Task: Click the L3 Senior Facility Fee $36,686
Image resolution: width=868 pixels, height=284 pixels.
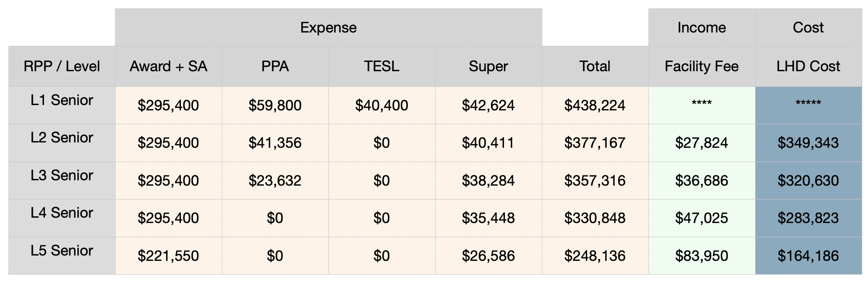Action: pyautogui.click(x=701, y=181)
